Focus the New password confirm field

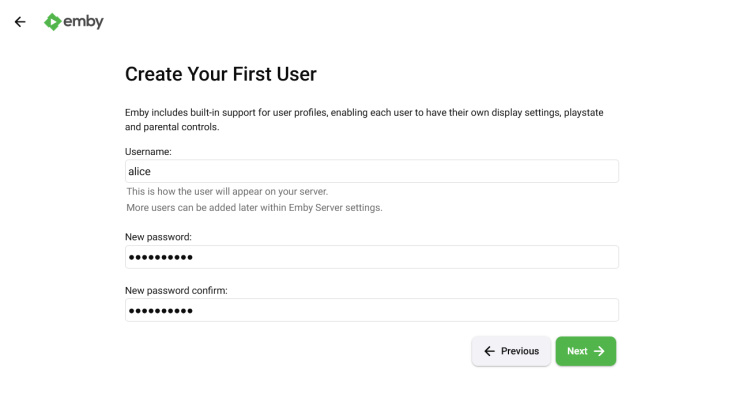coord(371,310)
